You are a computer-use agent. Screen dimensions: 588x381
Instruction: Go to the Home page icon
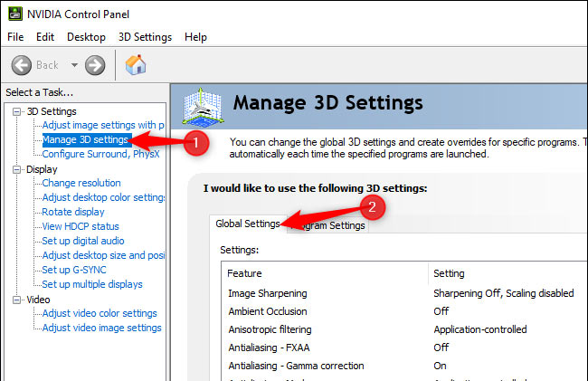coord(136,65)
